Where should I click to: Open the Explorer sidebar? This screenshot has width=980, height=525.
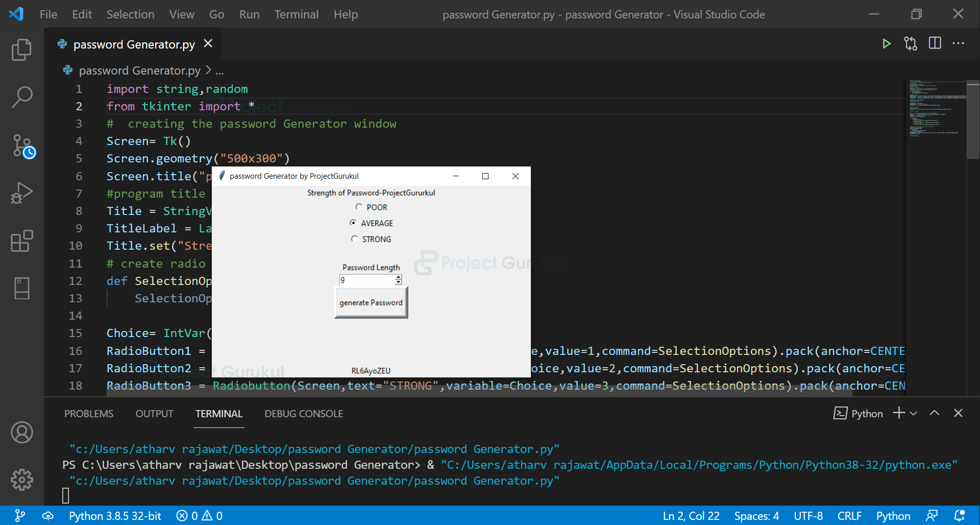(x=21, y=50)
